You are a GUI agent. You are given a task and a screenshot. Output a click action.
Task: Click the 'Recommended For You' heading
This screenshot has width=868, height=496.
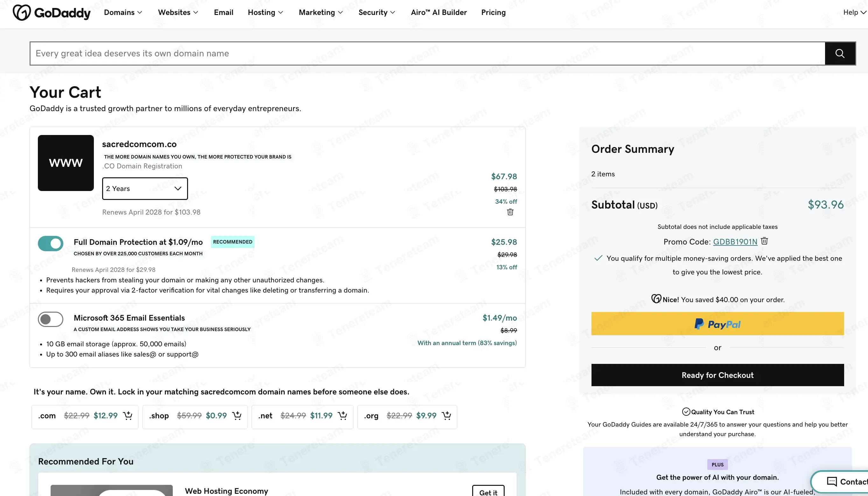(86, 462)
